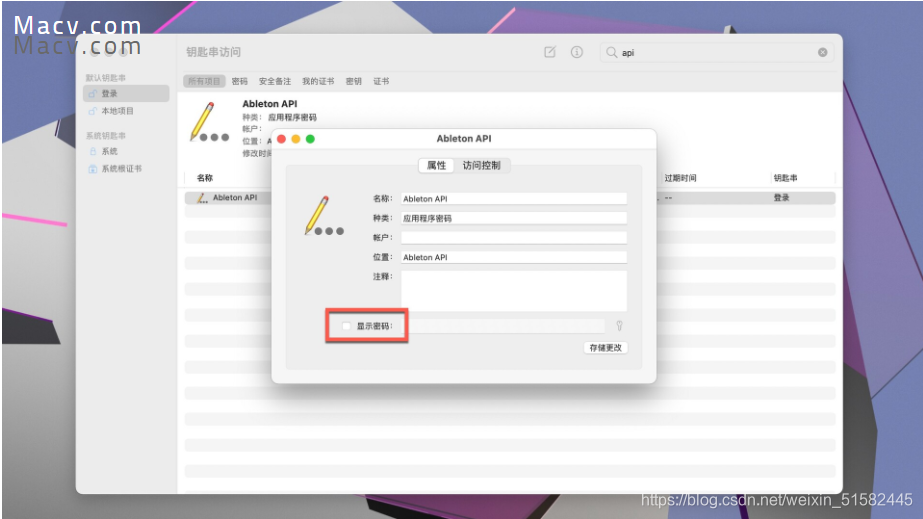The width and height of the screenshot is (923, 519).
Task: Switch to the 属性 tab in dialog
Action: point(436,165)
